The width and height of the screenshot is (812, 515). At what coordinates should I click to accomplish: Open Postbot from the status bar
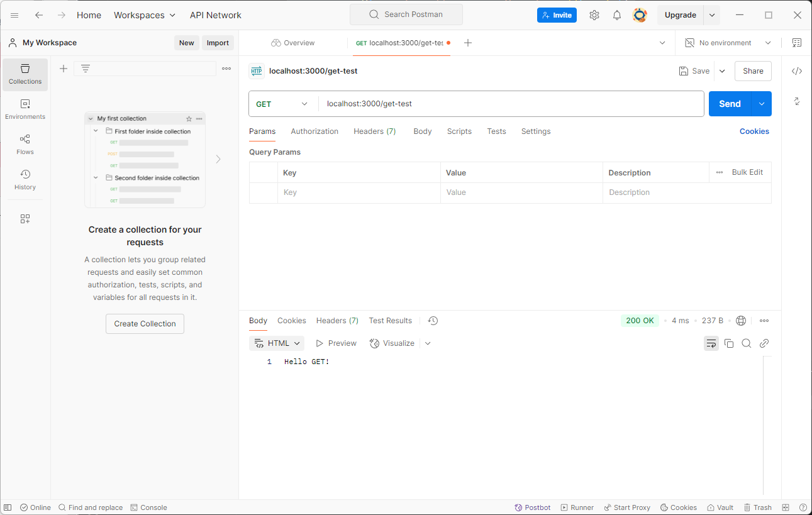(x=532, y=507)
